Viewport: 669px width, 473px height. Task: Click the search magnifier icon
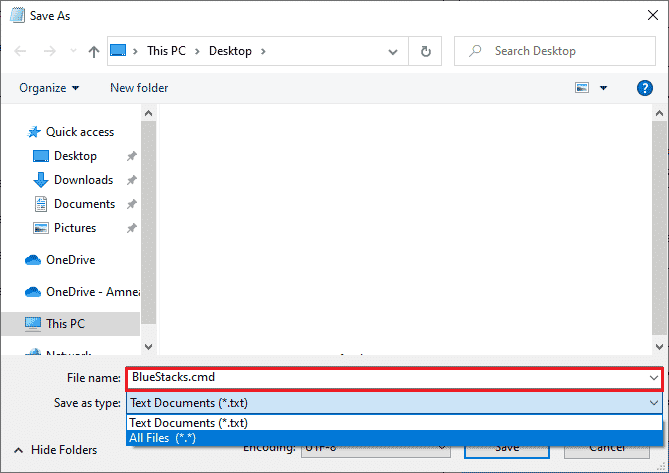pyautogui.click(x=475, y=51)
